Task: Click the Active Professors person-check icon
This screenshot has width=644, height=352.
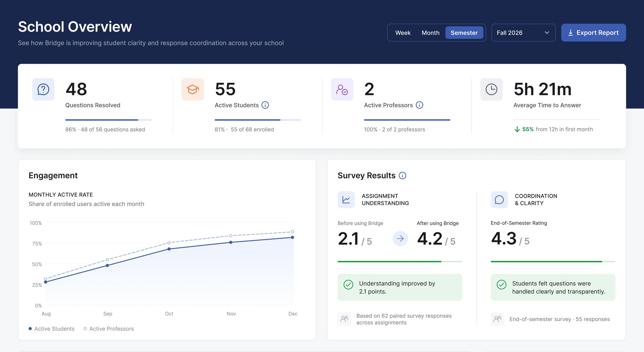Action: (x=342, y=89)
